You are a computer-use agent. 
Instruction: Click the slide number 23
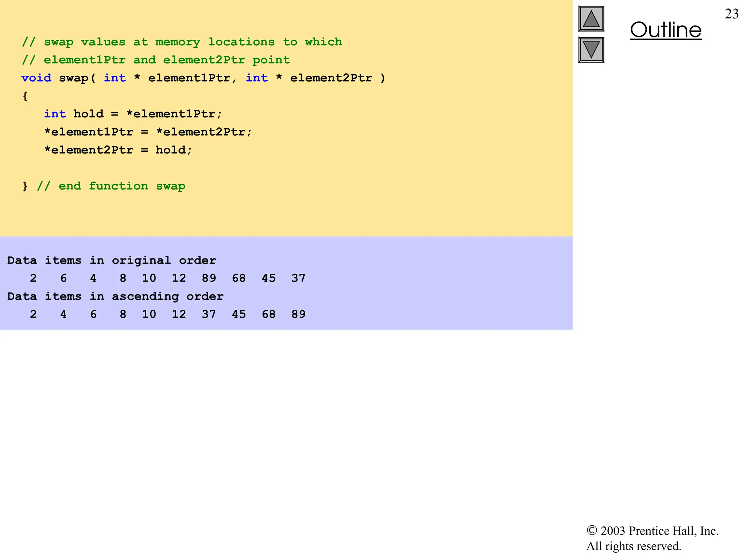[731, 14]
